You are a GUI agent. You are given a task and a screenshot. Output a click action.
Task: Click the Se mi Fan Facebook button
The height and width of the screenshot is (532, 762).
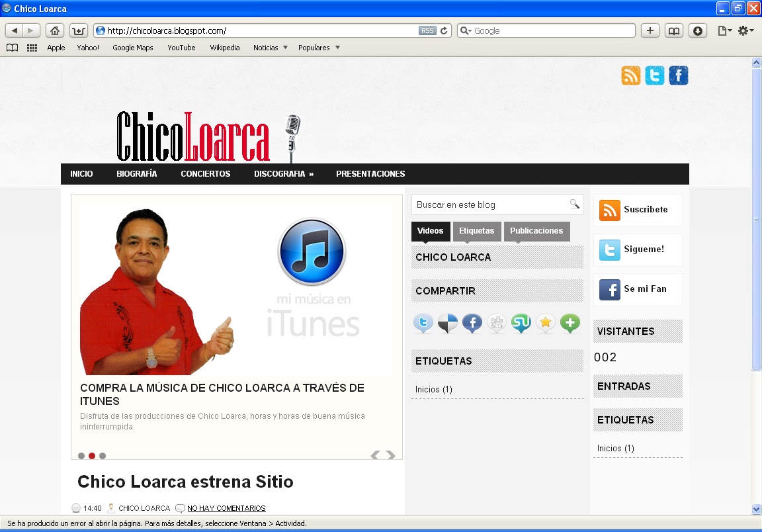(638, 290)
